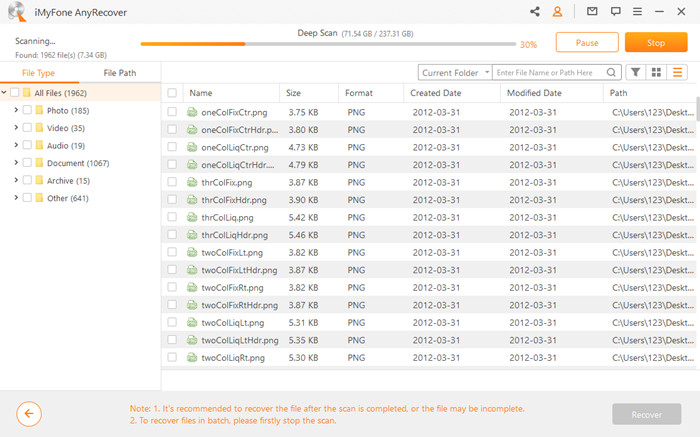Switch to the File Path tab

click(120, 73)
